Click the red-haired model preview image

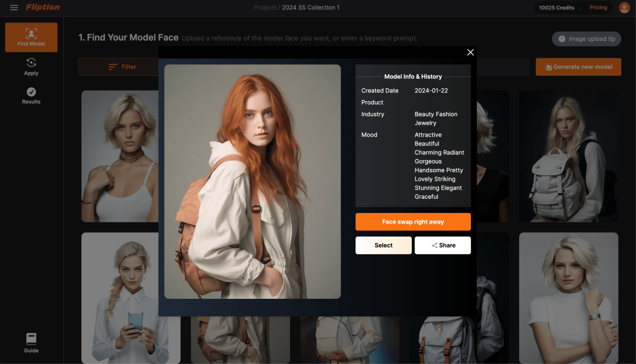252,181
